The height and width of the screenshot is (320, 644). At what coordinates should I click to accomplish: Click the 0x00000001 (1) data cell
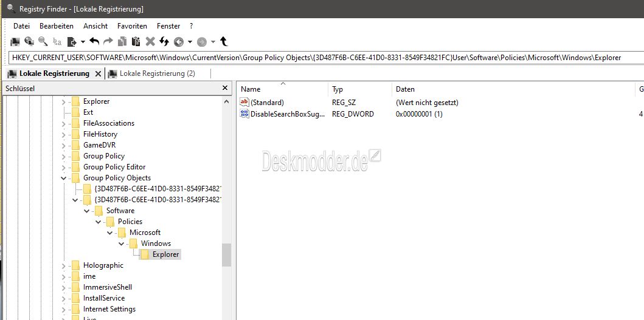tap(419, 114)
